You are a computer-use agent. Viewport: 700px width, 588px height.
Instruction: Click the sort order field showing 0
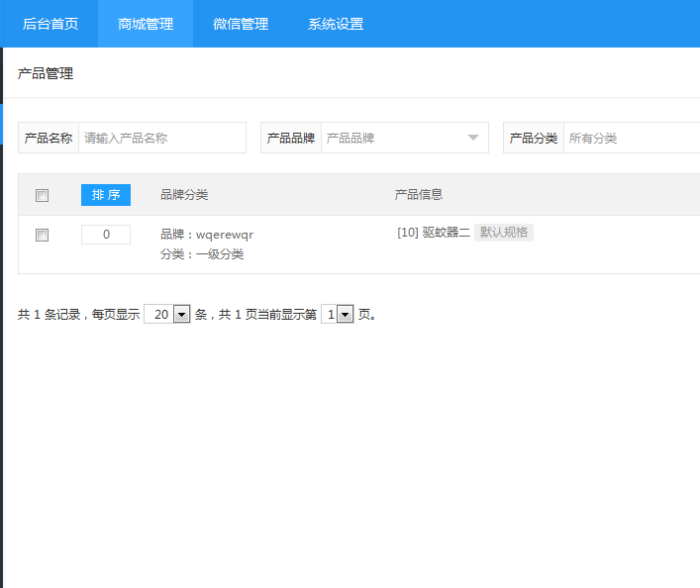[106, 235]
